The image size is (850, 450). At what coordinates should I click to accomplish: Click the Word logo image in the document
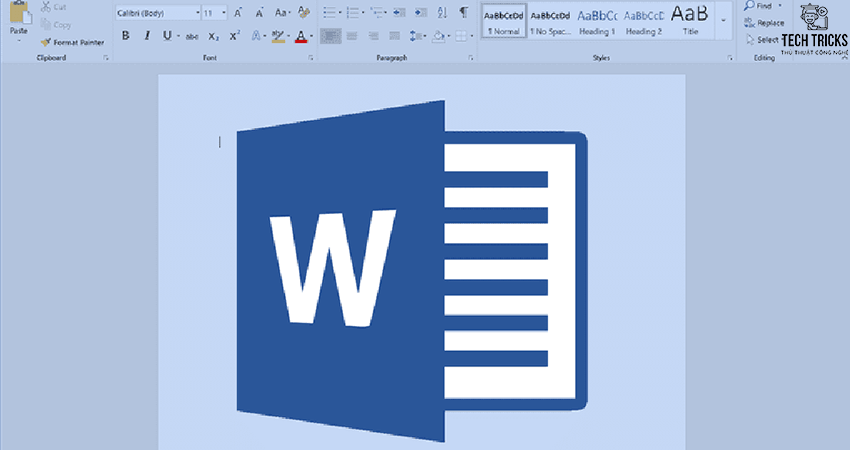pos(412,271)
